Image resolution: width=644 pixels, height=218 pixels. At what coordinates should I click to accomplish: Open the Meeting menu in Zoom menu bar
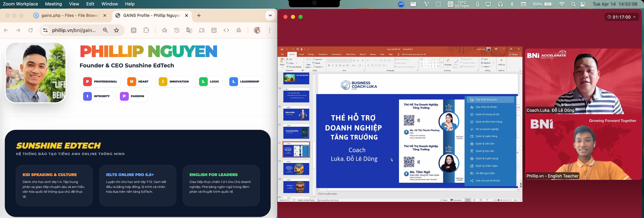pyautogui.click(x=53, y=4)
